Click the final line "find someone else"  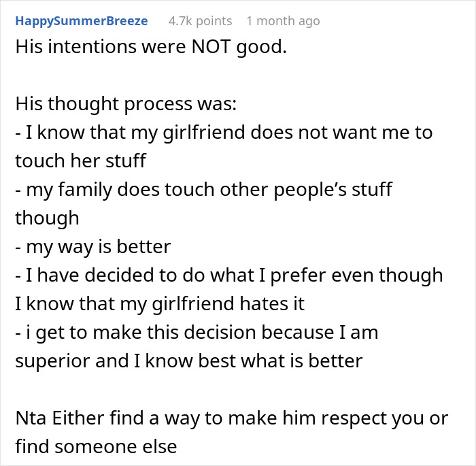(96, 447)
